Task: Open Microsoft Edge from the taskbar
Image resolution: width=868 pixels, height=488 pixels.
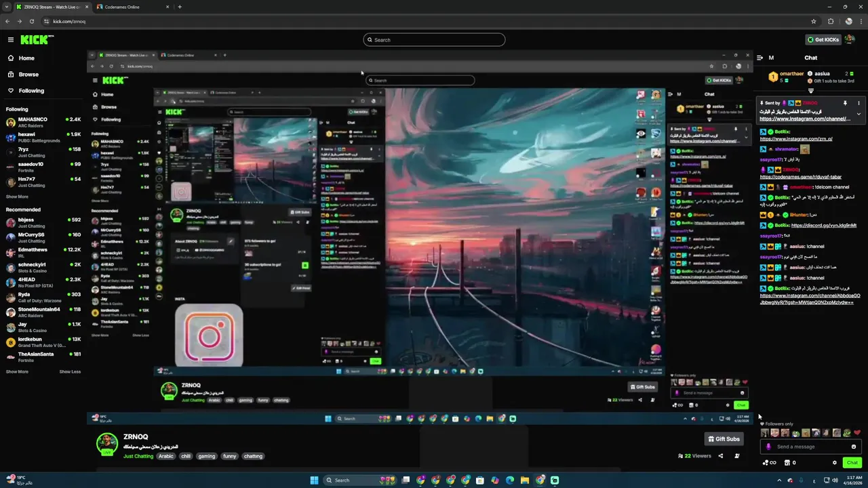Action: (x=510, y=480)
